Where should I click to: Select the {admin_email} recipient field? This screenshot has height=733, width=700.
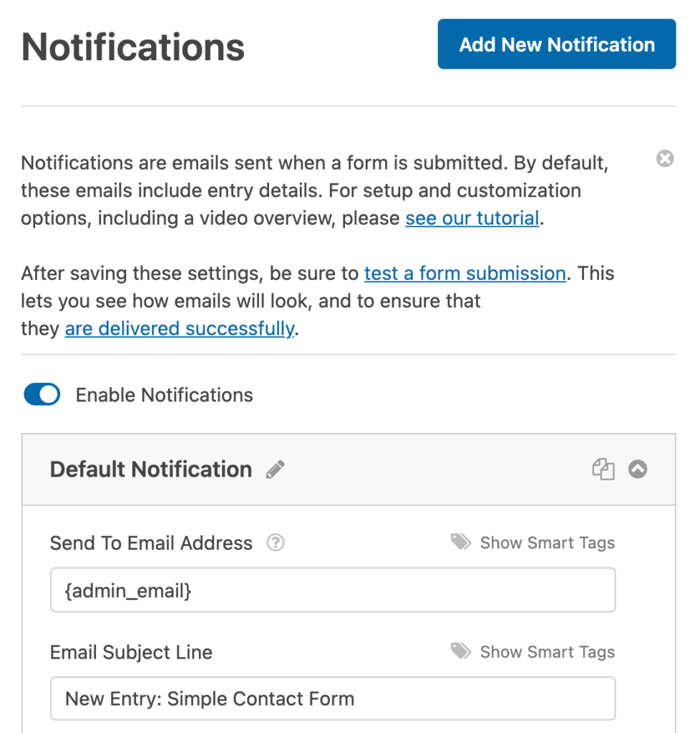tap(333, 589)
